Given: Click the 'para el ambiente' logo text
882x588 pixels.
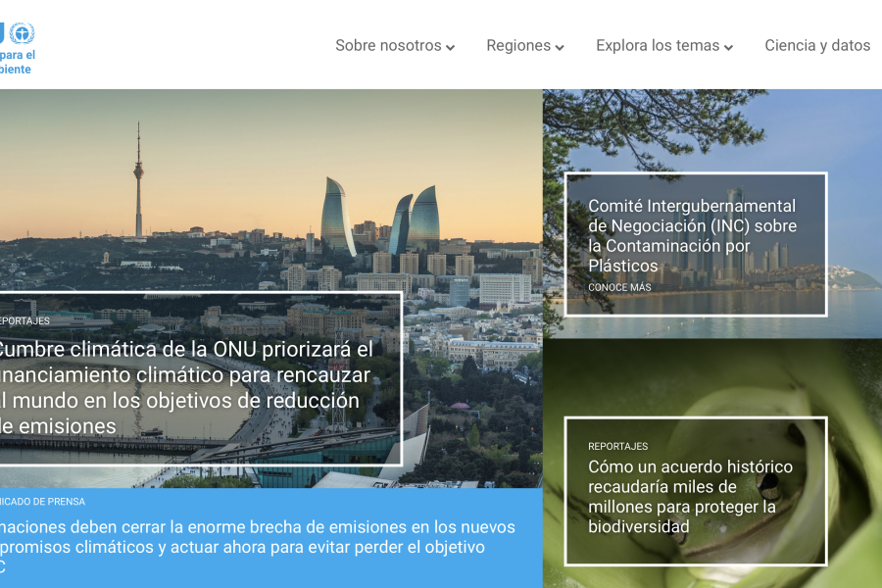Looking at the screenshot, I should click(x=18, y=62).
